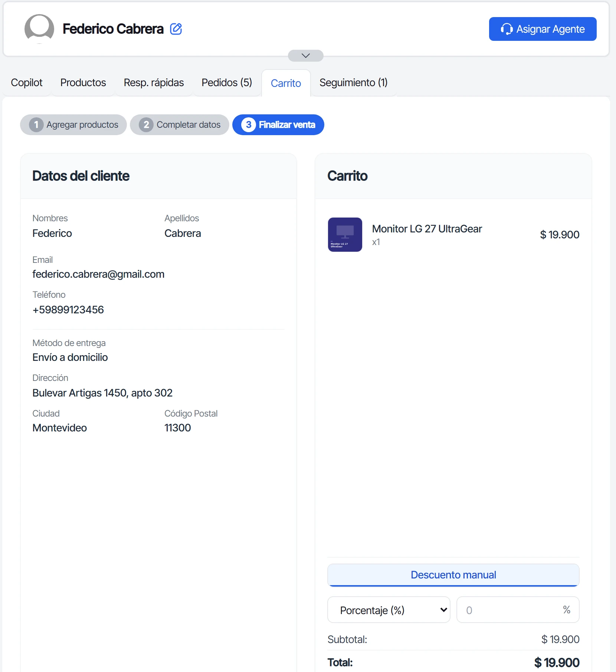Open the Copilot tab

[27, 82]
